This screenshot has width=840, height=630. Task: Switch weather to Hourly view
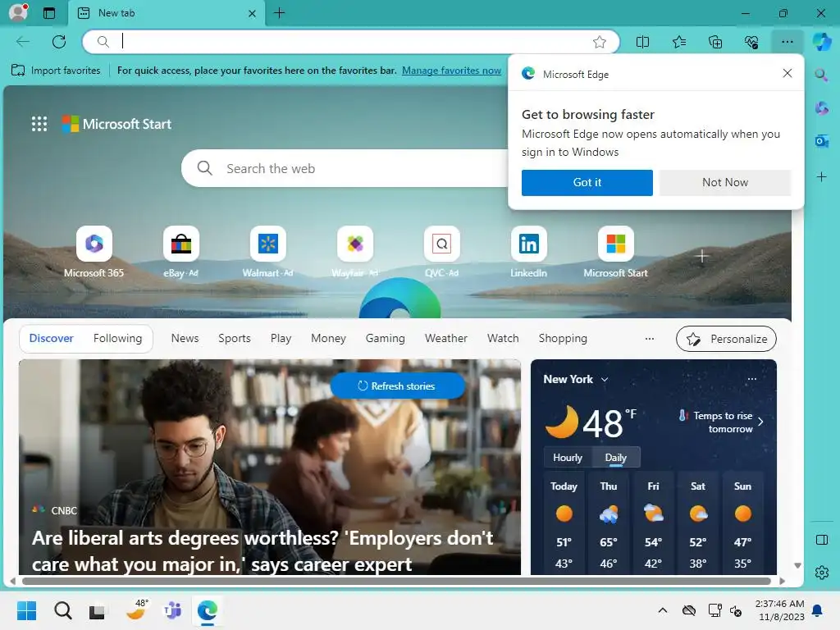point(568,458)
